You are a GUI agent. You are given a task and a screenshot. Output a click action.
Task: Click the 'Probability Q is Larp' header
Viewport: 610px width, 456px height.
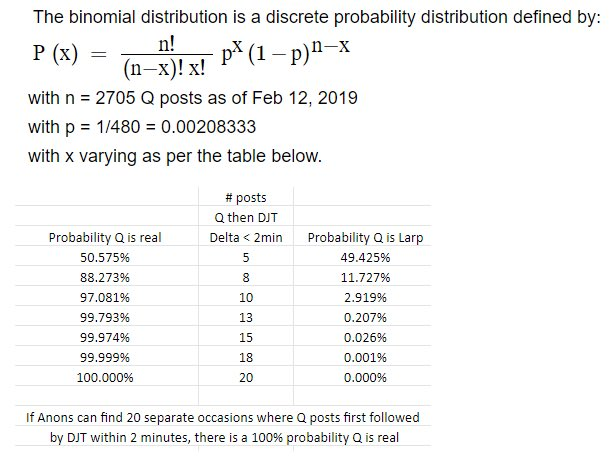point(365,237)
